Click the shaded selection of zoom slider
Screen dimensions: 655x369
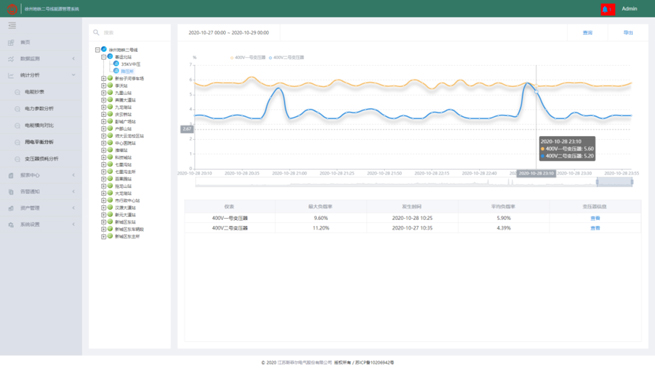coord(614,182)
